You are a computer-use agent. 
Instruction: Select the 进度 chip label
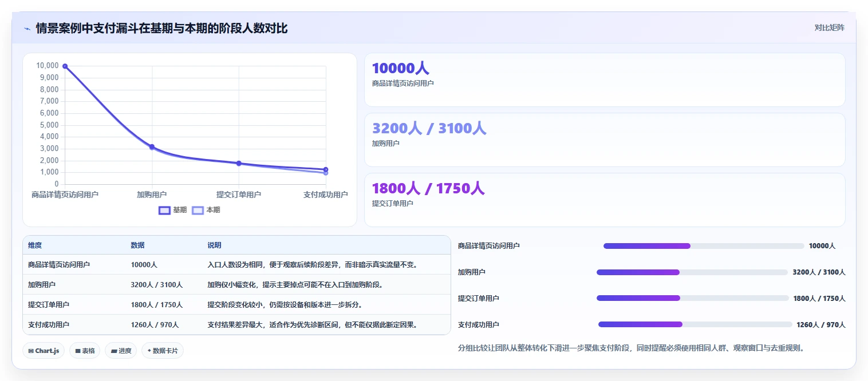pyautogui.click(x=125, y=351)
